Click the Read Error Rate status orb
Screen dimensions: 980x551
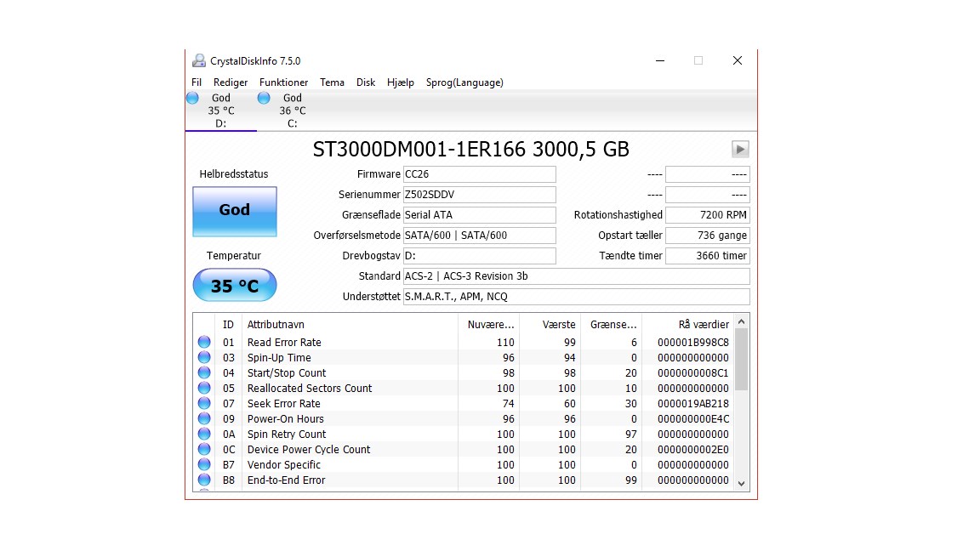coord(204,342)
